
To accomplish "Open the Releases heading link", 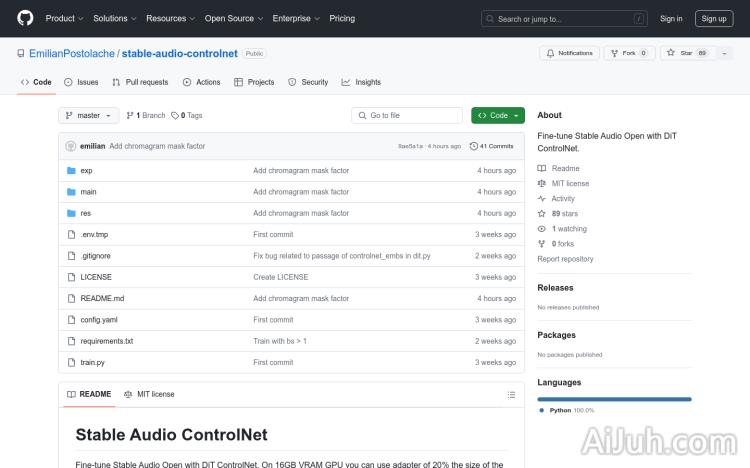I will click(555, 288).
